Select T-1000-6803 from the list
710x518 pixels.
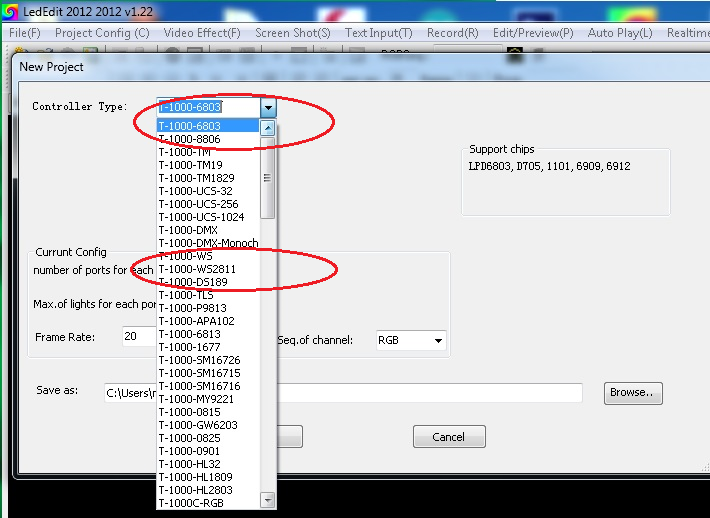pyautogui.click(x=208, y=126)
